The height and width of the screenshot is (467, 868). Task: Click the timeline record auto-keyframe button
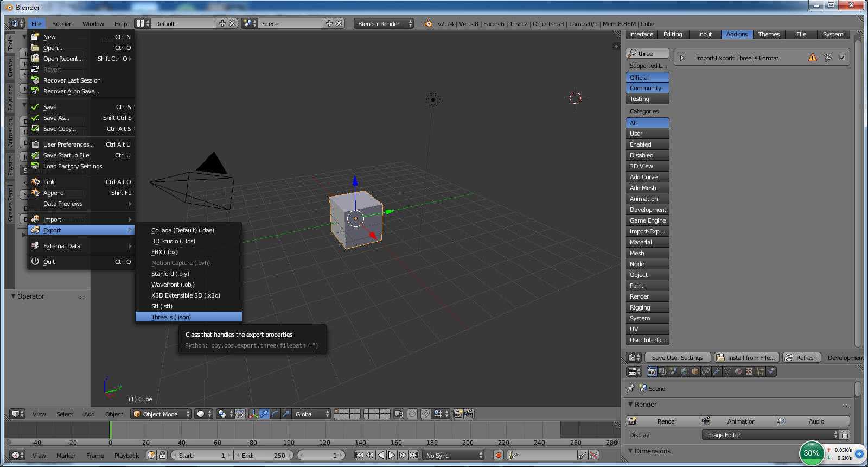click(499, 455)
